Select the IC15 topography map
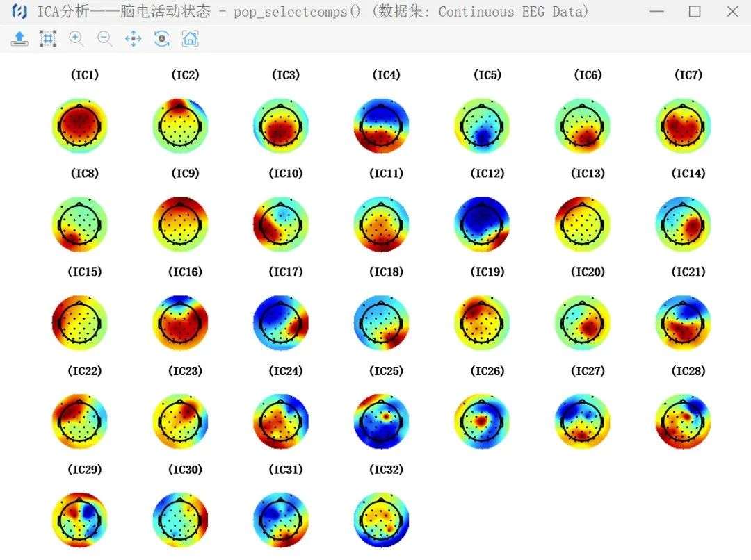Viewport: 751px width, 560px height. tap(79, 323)
